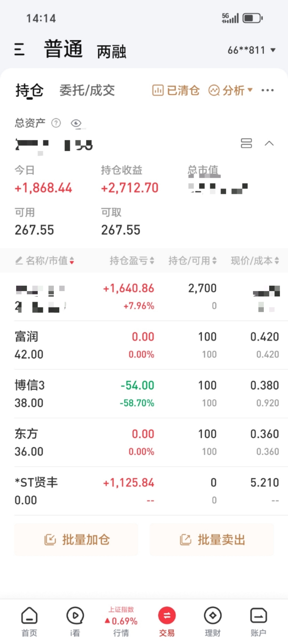
Task: Select the 博信3 holding row
Action: pos(147,394)
